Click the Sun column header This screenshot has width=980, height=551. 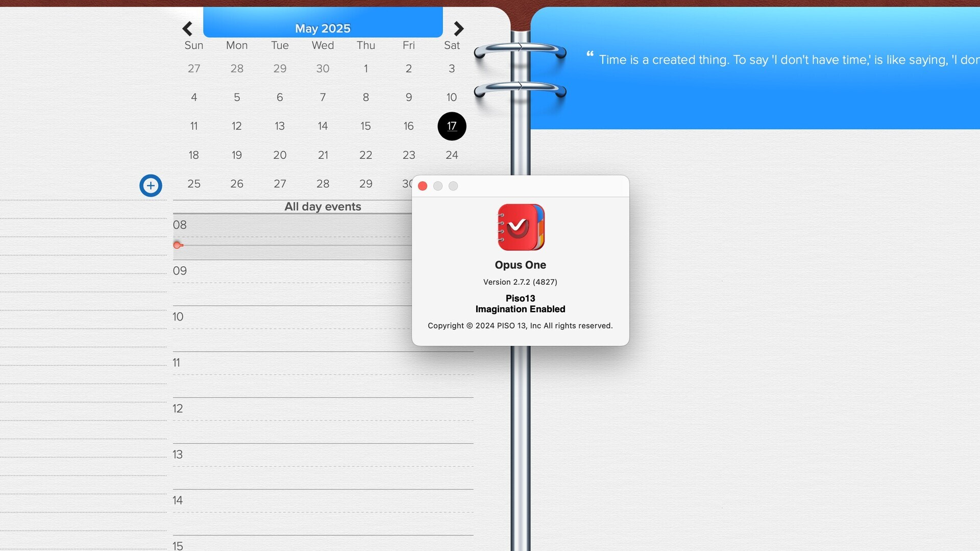click(x=193, y=45)
